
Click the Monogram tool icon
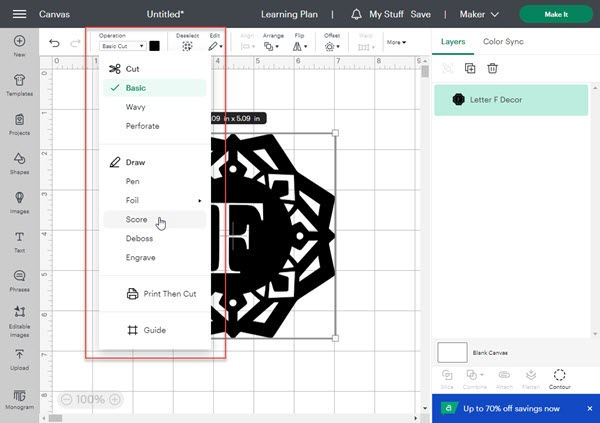tap(20, 399)
